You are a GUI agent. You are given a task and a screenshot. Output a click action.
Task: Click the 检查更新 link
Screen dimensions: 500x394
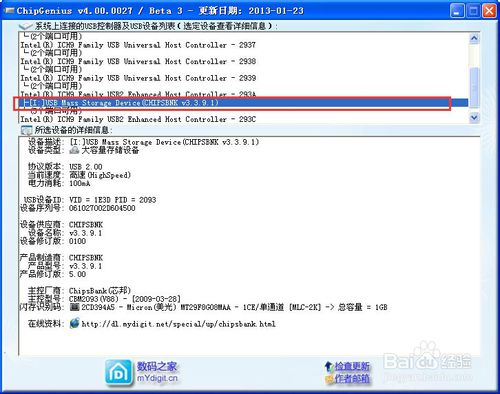pyautogui.click(x=352, y=367)
